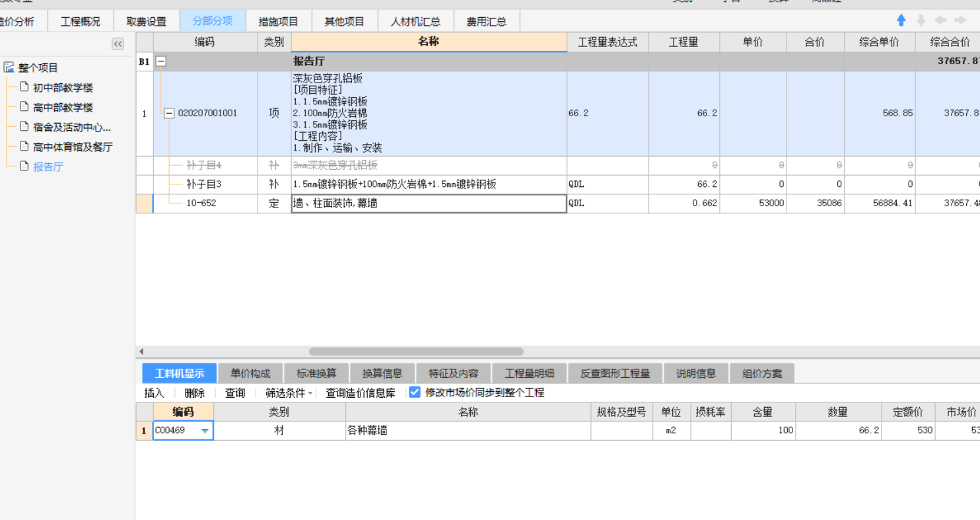Image resolution: width=980 pixels, height=520 pixels.
Task: Open the 组价方案 bottom tab
Action: coord(762,373)
